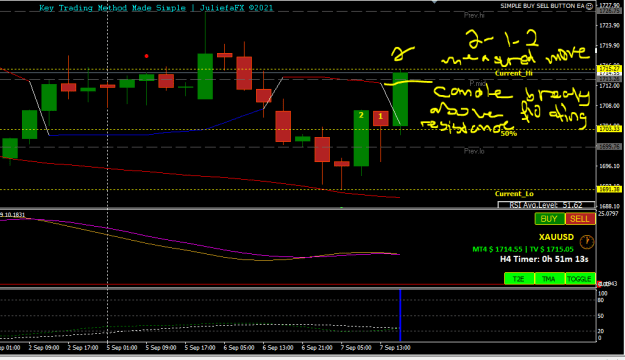Select the candle numbered 2 label
The height and width of the screenshot is (360, 625).
(x=361, y=115)
